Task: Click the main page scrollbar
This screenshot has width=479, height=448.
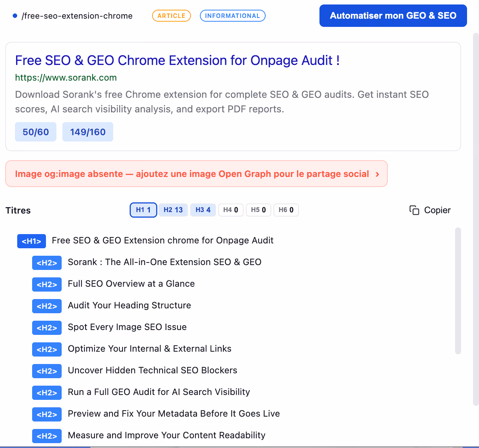Action: point(476,219)
